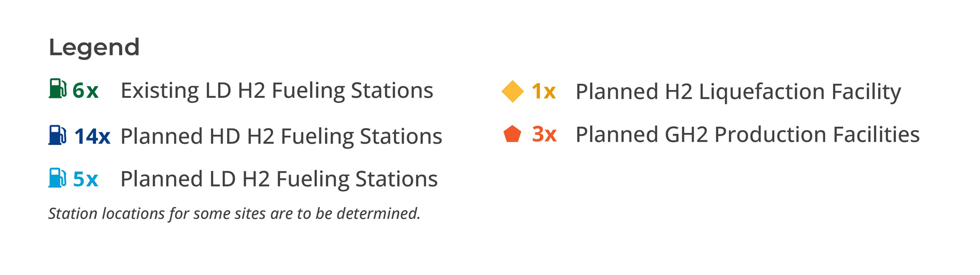This screenshot has width=980, height=275.
Task: Click the yellow diamond icon
Action: pyautogui.click(x=512, y=91)
